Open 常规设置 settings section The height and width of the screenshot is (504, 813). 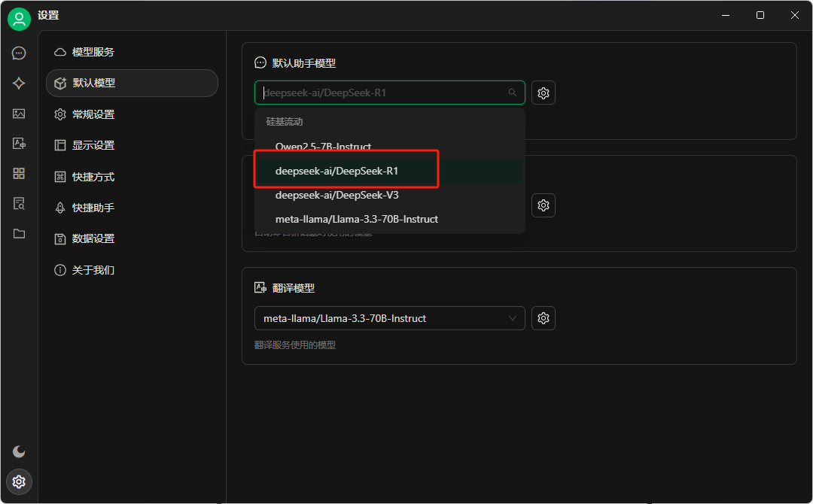[132, 114]
